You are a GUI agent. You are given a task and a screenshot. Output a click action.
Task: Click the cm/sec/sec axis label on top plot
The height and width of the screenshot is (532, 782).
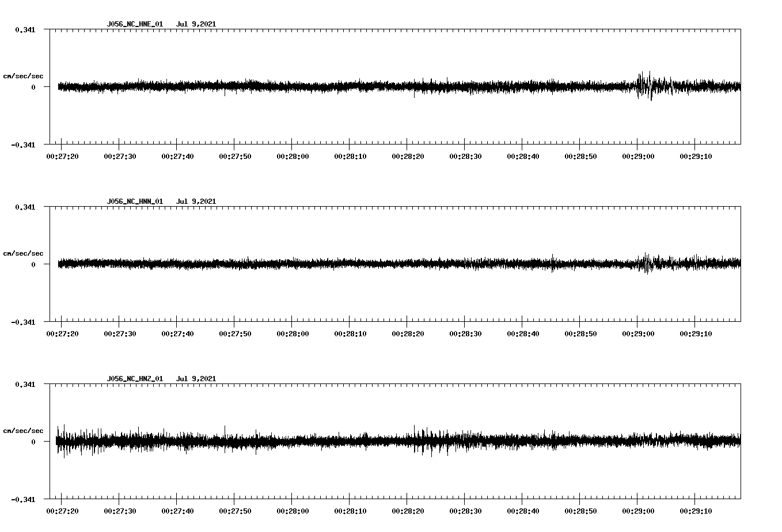click(x=23, y=75)
